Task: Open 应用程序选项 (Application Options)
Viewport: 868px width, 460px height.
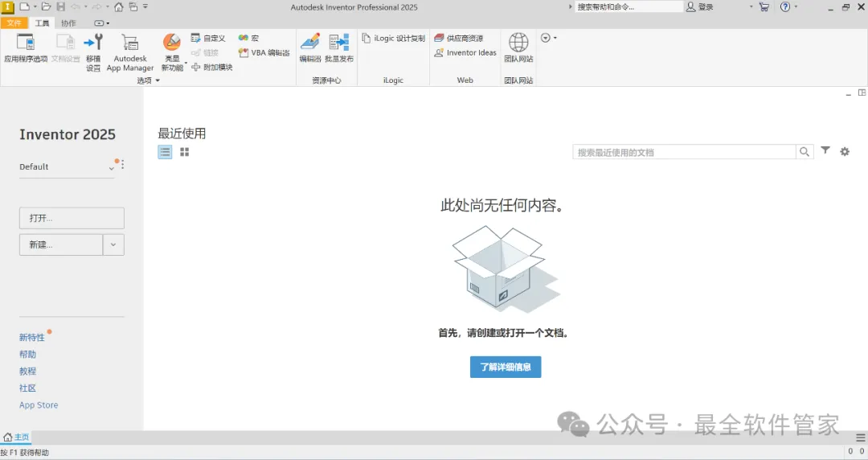Action: (x=26, y=48)
